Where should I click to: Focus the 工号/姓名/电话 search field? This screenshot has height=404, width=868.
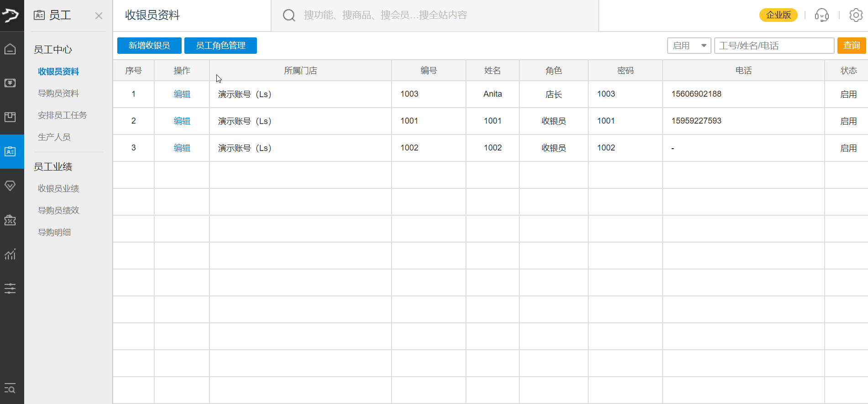[774, 46]
